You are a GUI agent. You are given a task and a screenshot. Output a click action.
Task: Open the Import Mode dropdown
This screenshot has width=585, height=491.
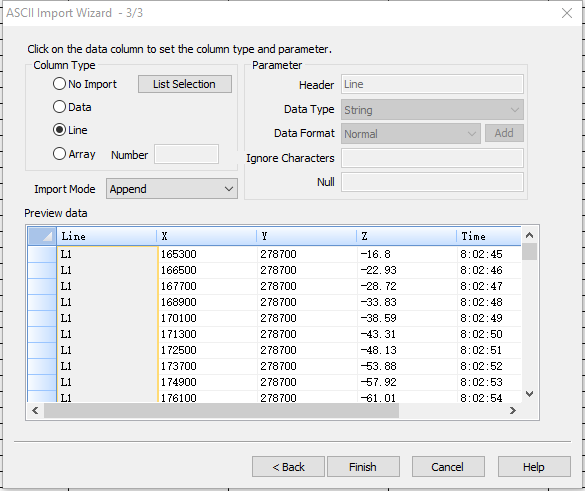coord(172,189)
